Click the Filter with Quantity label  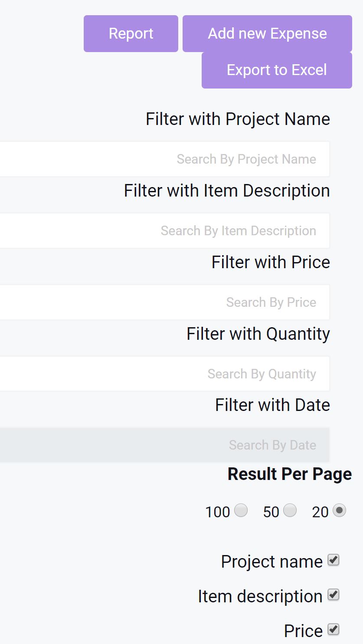[258, 334]
